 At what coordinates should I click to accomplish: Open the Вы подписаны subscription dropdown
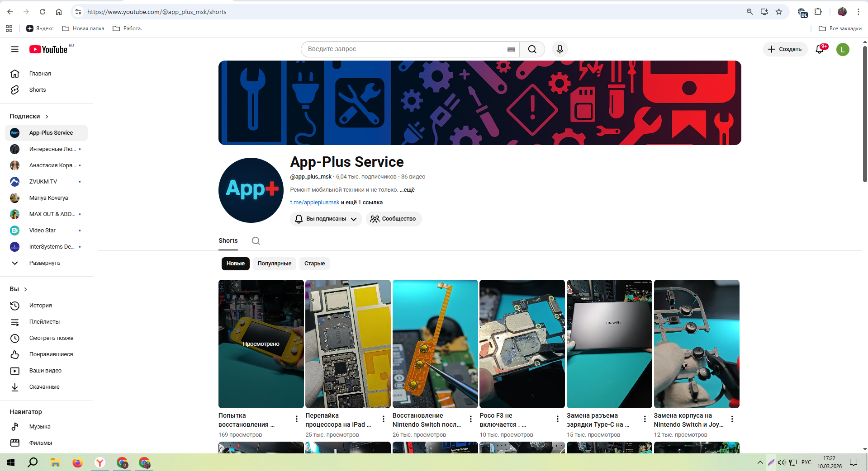(x=326, y=219)
